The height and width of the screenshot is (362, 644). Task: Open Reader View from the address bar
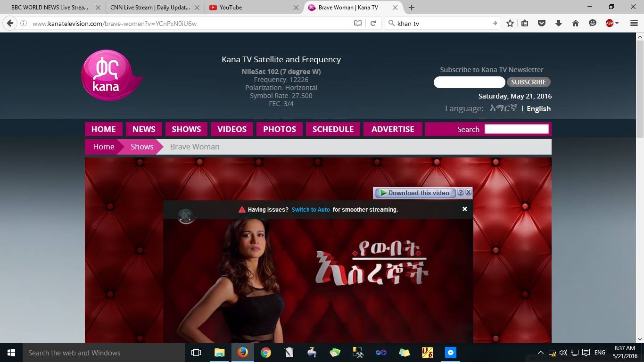(358, 23)
